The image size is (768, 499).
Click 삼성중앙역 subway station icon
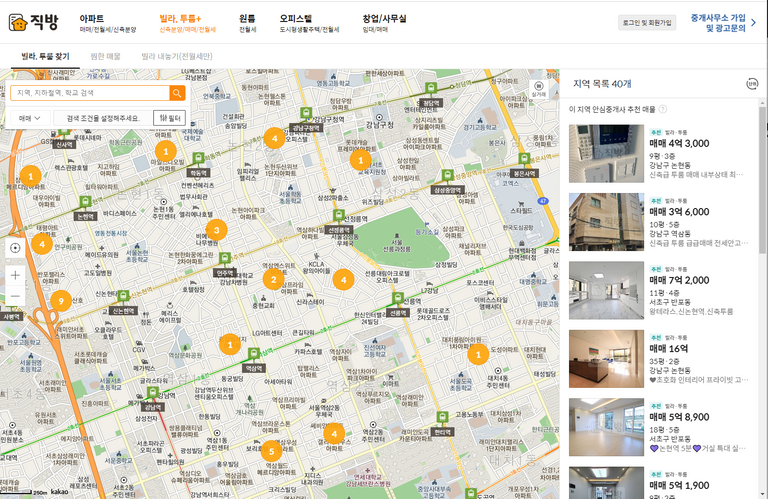(447, 175)
